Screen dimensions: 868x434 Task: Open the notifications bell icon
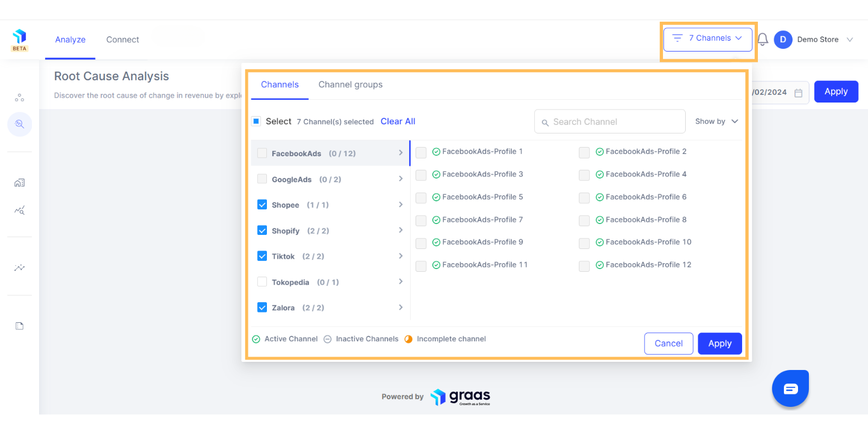coord(763,39)
